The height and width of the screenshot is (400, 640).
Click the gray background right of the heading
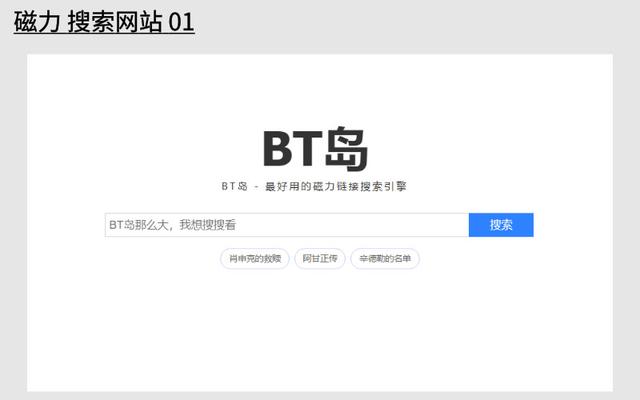420,22
